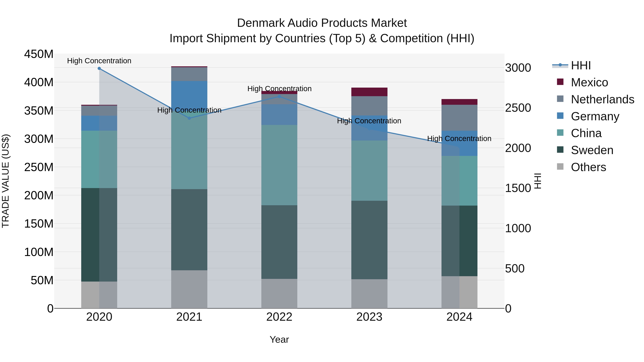Click the 2023 x-axis year label
Viewport: 644px width, 362px height.
[369, 317]
